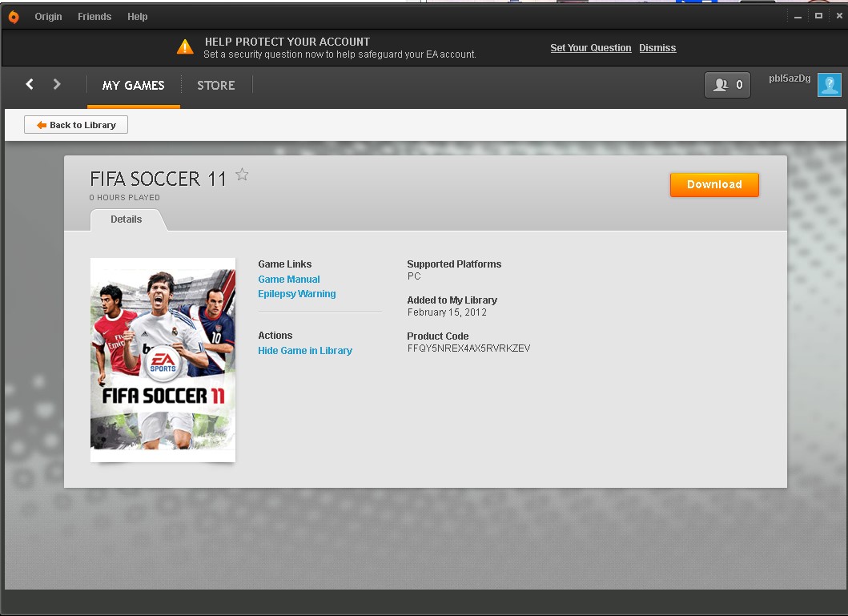Click the February 15, 2012 date
Image resolution: width=848 pixels, height=616 pixels.
coord(447,312)
